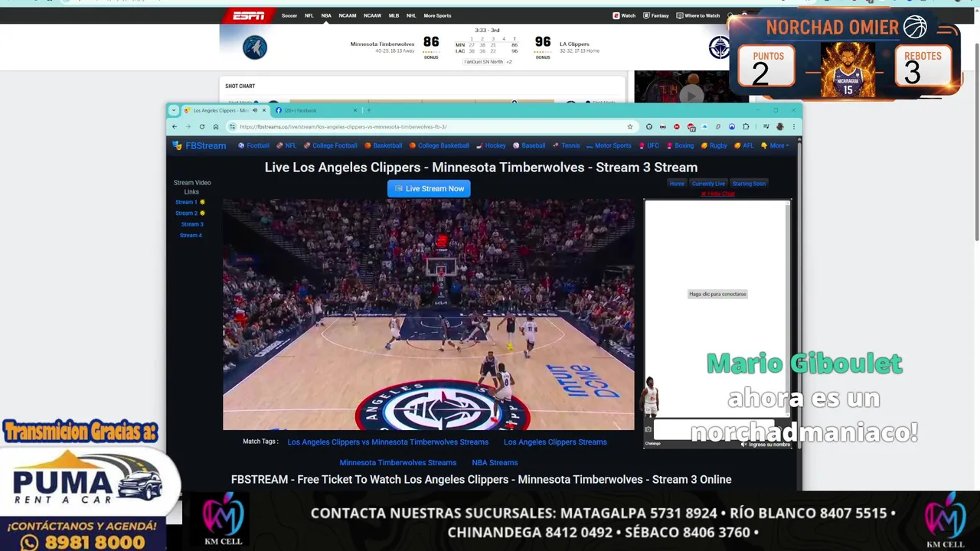Image resolution: width=980 pixels, height=551 pixels.
Task: Open the AFL category
Action: [743, 145]
